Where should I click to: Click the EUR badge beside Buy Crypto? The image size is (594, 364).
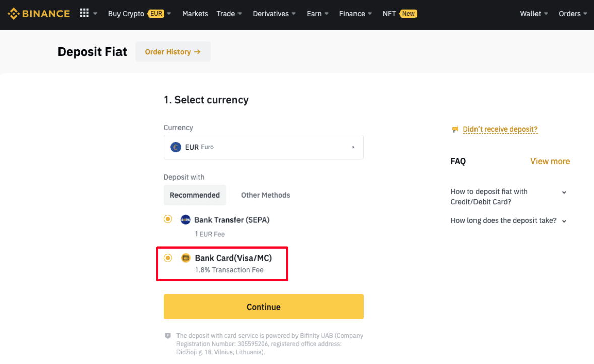[156, 14]
